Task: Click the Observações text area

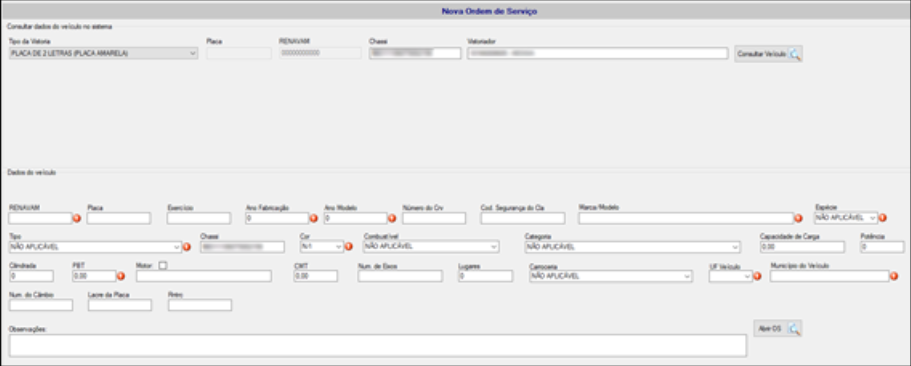Action: pos(378,345)
